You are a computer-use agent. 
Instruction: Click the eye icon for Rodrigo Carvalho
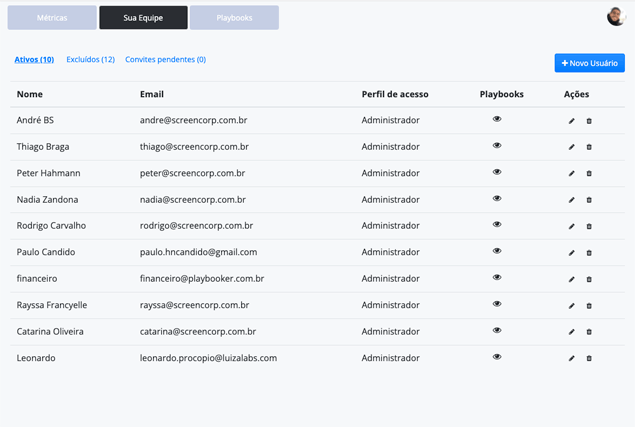click(x=497, y=224)
